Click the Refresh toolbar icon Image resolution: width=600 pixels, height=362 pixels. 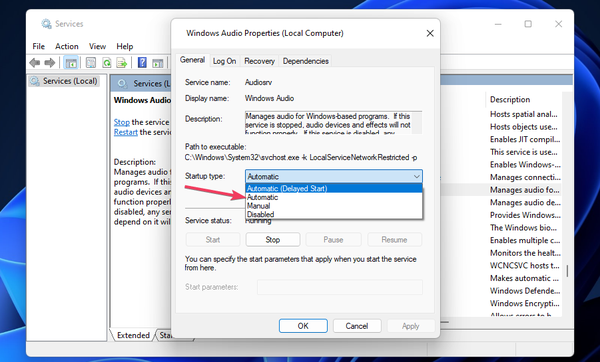click(x=107, y=62)
